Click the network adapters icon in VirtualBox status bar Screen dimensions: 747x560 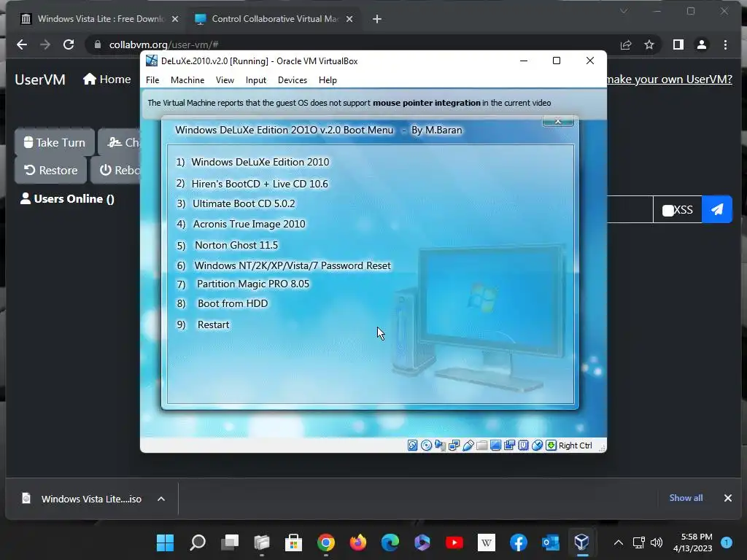point(454,446)
